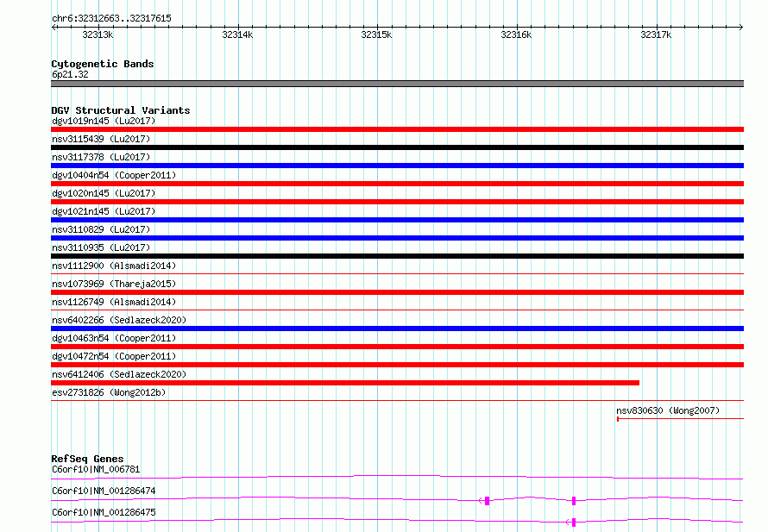Open C6orf10|NM_006781 gene label
This screenshot has height=532, width=768.
(96, 469)
